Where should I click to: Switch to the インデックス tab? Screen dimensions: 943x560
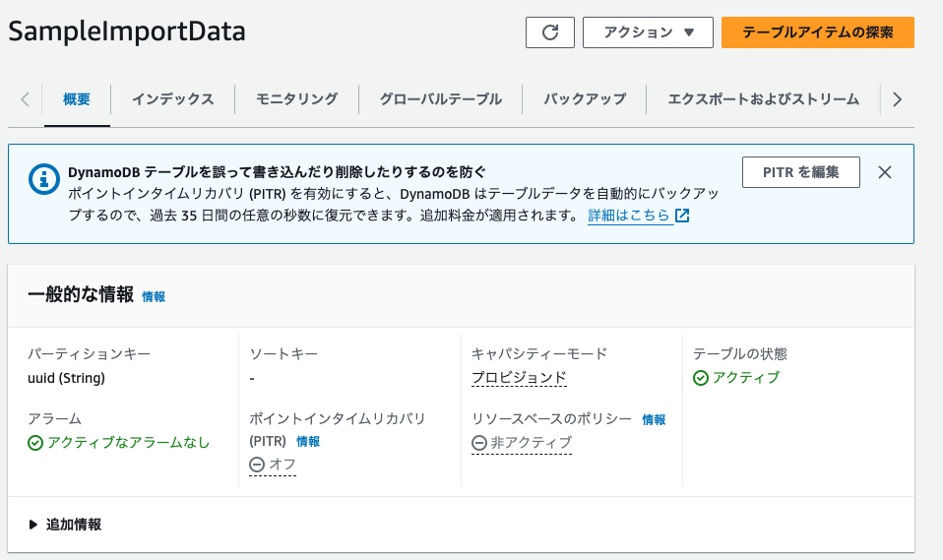[x=172, y=98]
